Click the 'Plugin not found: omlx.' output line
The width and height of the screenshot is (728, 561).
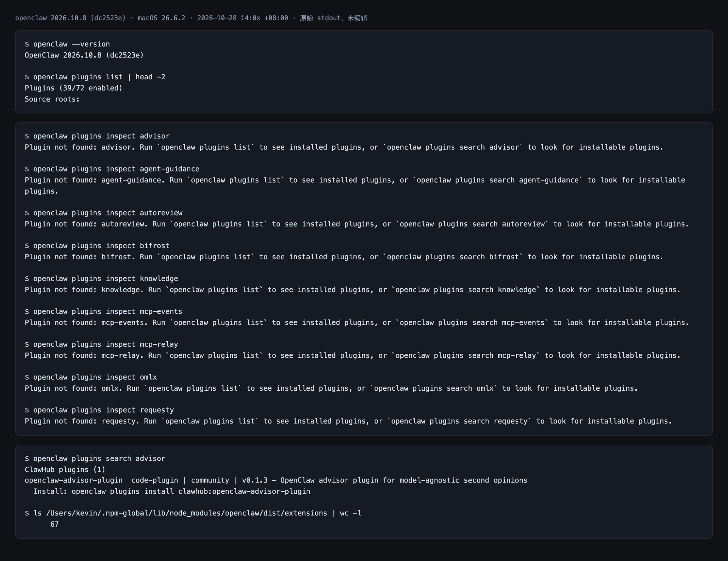[x=331, y=388]
